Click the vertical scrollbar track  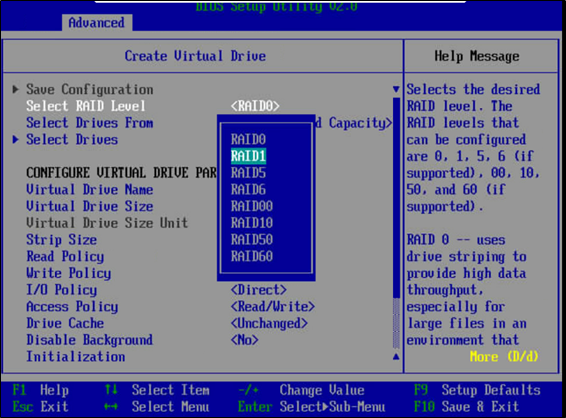(x=396, y=223)
